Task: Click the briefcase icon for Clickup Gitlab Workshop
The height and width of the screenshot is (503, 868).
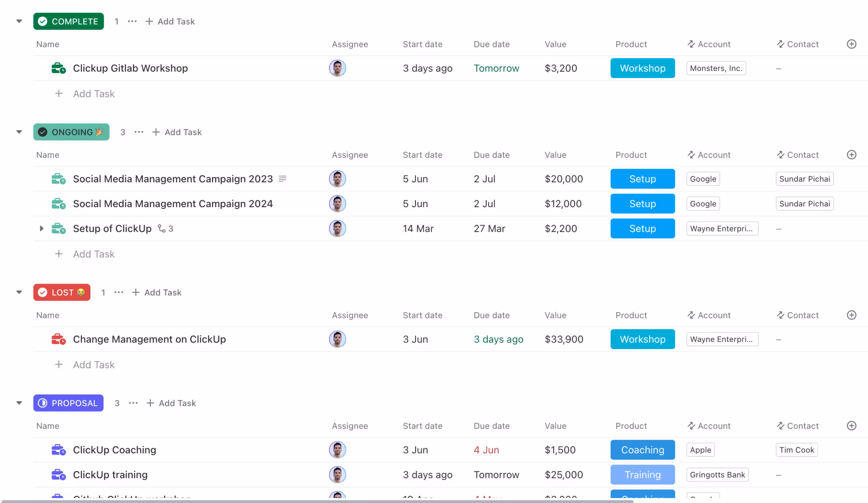Action: (x=58, y=68)
